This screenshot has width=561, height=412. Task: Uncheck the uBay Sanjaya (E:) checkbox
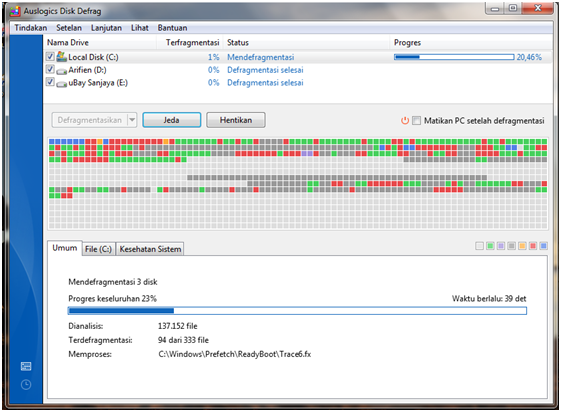coord(50,82)
